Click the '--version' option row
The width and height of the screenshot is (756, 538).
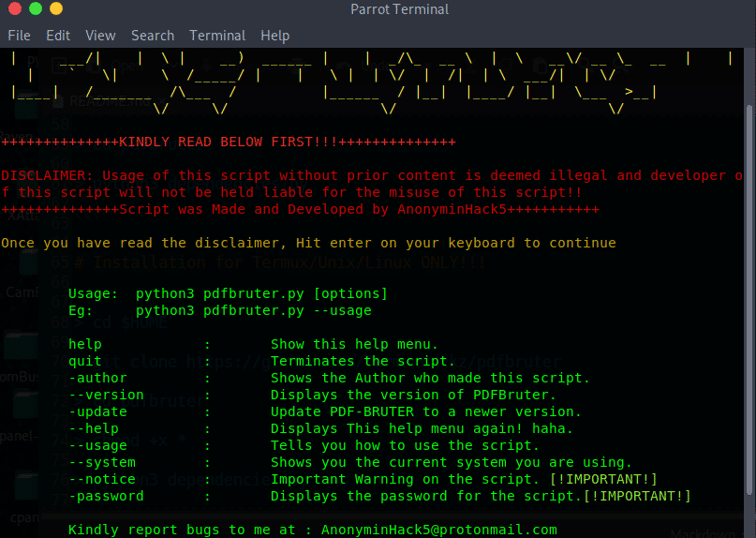313,396
